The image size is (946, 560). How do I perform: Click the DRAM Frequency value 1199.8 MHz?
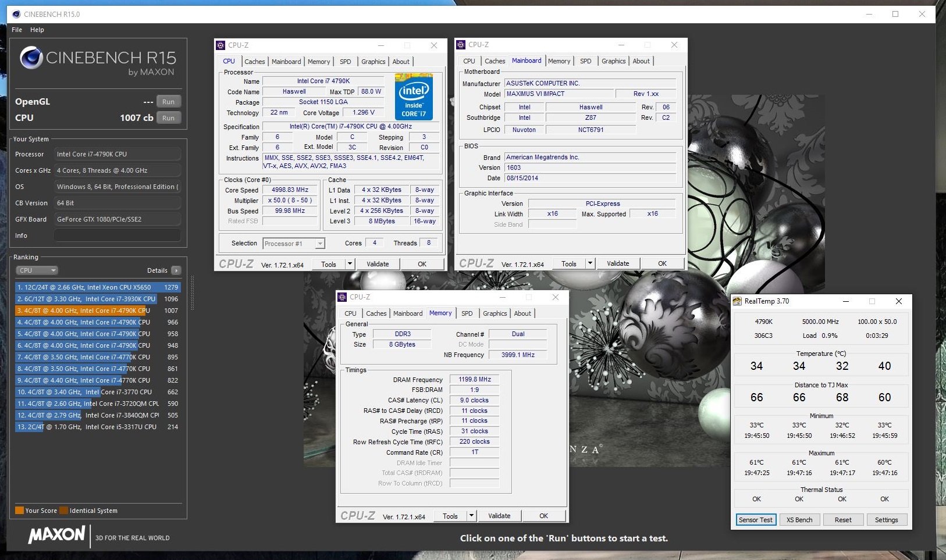click(475, 379)
